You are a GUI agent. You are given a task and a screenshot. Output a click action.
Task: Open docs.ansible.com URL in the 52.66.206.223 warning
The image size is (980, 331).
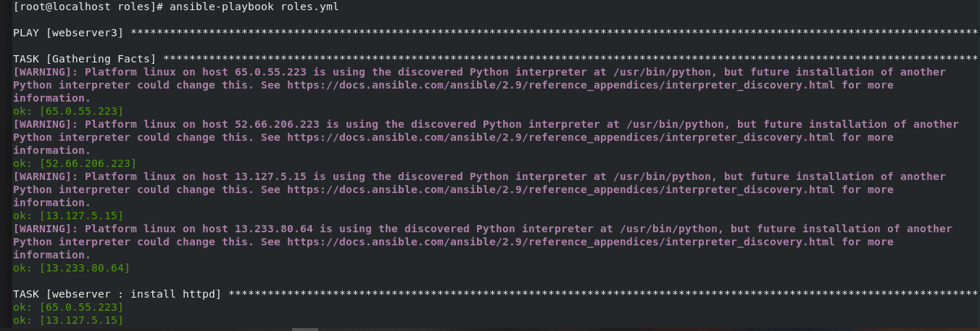[x=561, y=137]
